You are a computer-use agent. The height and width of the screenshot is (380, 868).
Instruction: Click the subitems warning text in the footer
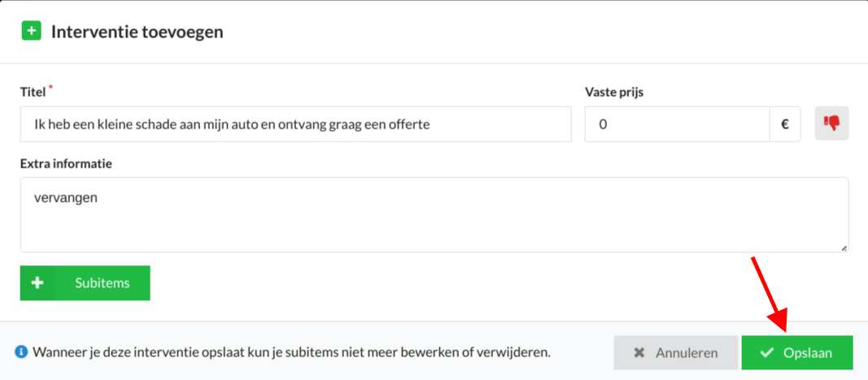coord(291,352)
